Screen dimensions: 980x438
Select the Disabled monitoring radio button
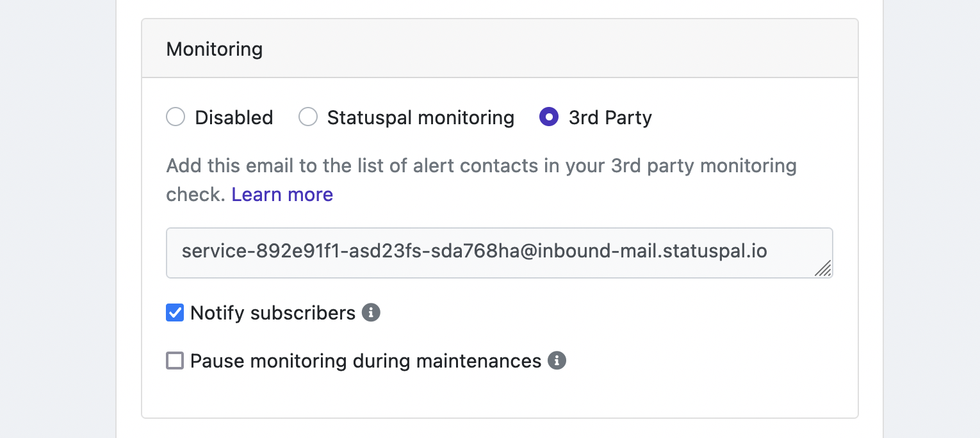[x=176, y=117]
